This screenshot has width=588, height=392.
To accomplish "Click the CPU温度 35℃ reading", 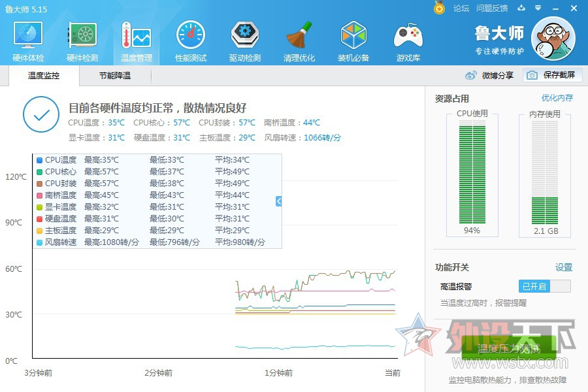I will pos(97,123).
